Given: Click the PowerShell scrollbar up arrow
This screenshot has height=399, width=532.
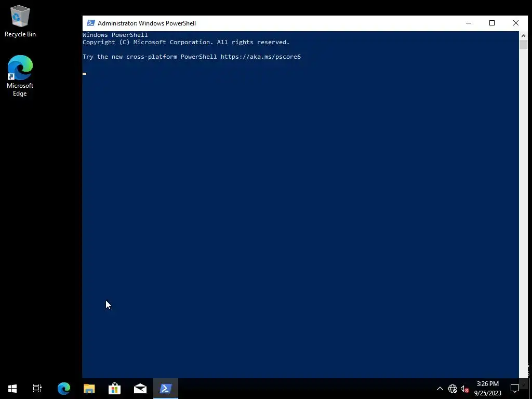Looking at the screenshot, I should tap(523, 36).
